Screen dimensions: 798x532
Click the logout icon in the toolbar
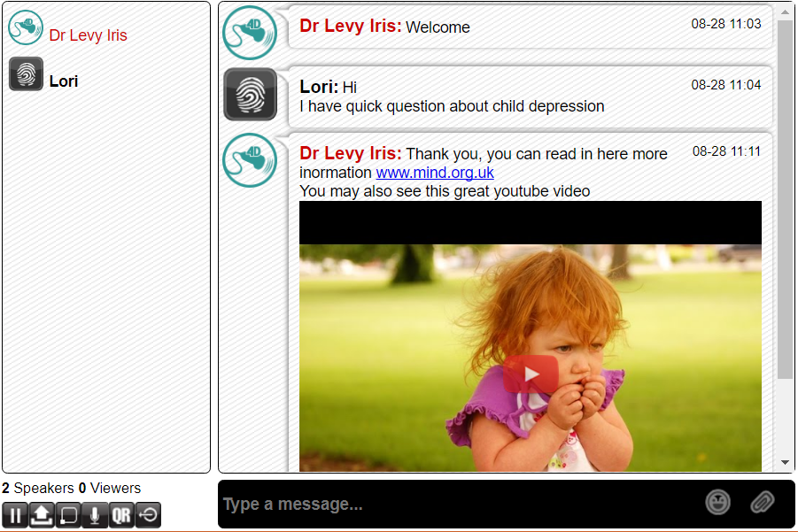click(148, 515)
